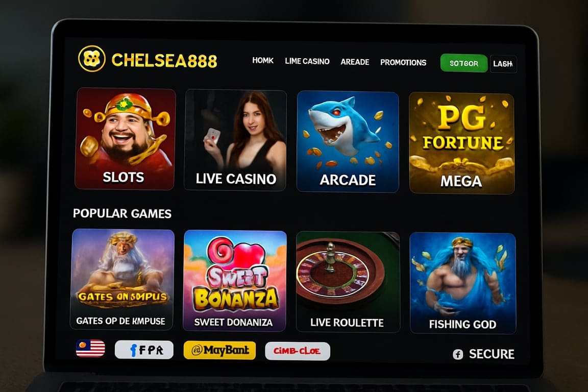Viewport: 588px width, 392px height.
Task: Choose the FPX payment badge
Action: tap(144, 350)
